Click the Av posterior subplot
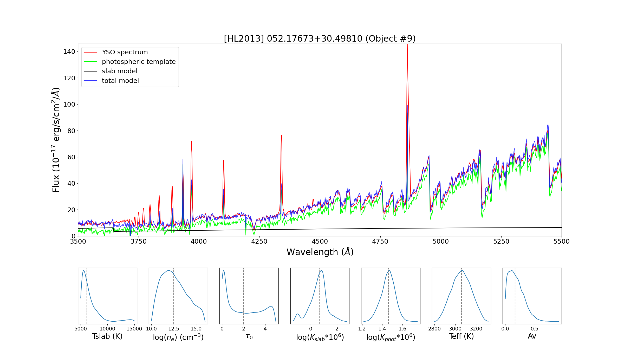This screenshot has height=364, width=624. pyautogui.click(x=532, y=296)
